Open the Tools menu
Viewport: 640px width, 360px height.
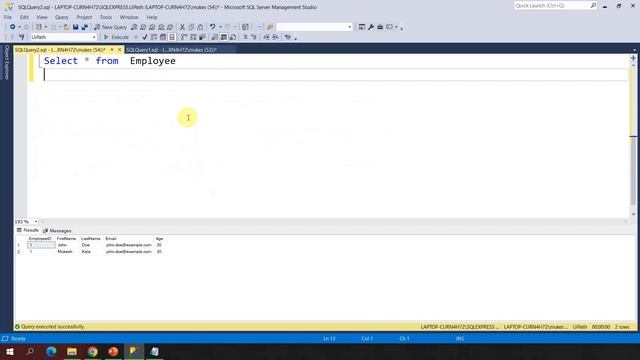click(x=106, y=17)
